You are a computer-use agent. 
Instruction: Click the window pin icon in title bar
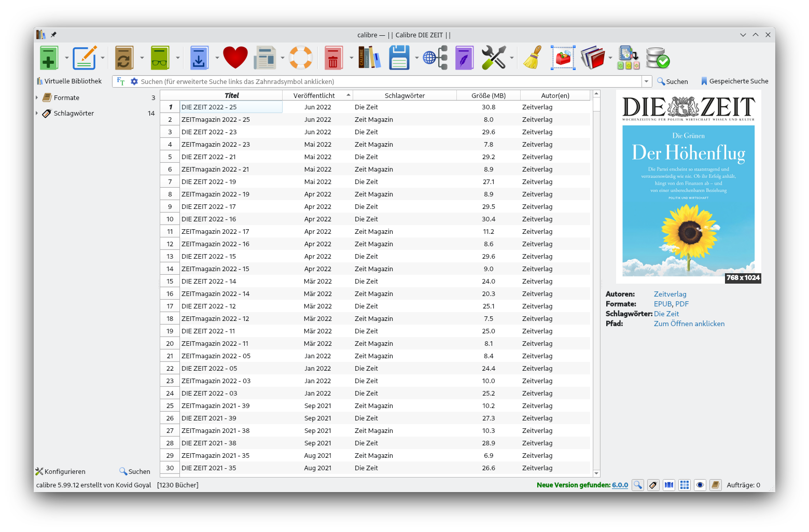coord(53,35)
